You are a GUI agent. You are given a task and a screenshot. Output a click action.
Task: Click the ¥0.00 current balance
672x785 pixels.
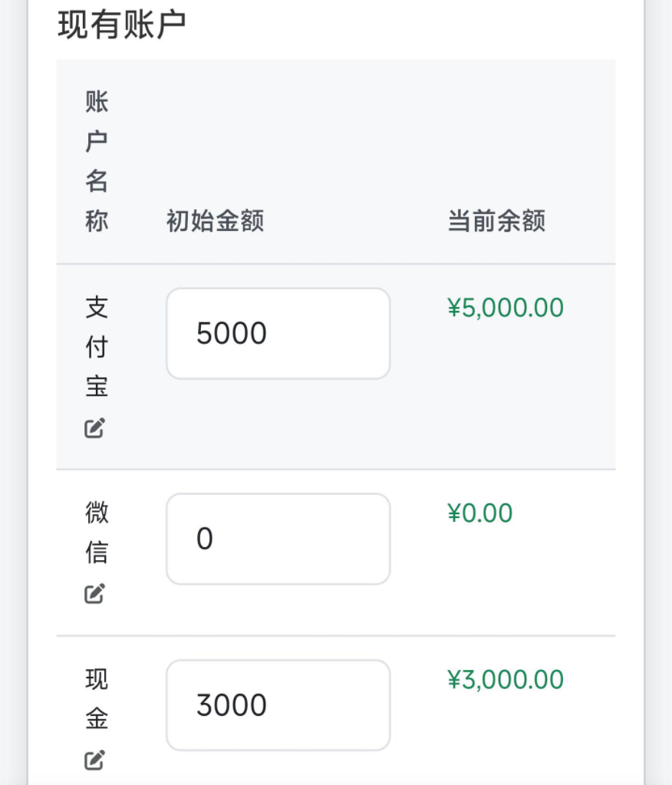point(480,513)
